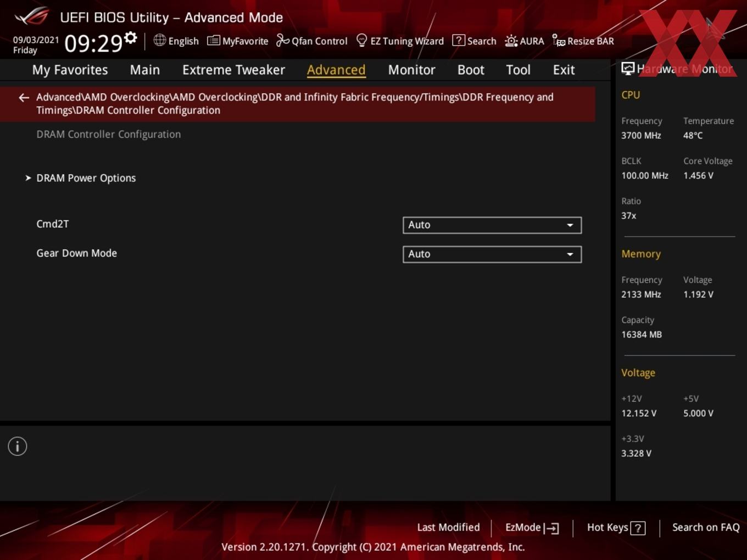Image resolution: width=747 pixels, height=560 pixels.
Task: Toggle Resize BAR icon
Action: point(559,41)
